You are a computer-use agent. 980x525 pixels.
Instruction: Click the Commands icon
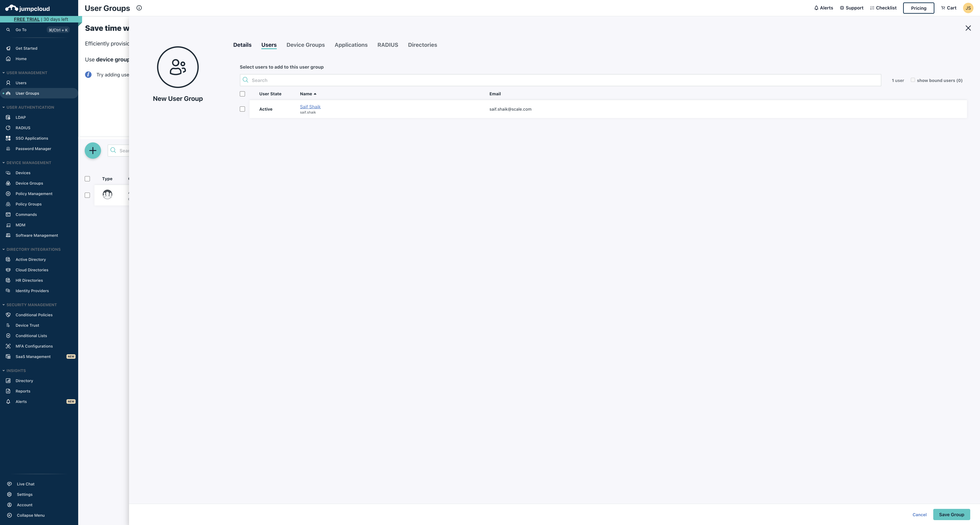coord(8,215)
